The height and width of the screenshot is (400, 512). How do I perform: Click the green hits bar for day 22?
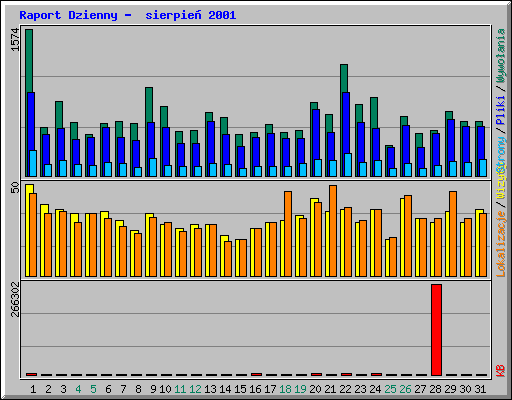(344, 79)
